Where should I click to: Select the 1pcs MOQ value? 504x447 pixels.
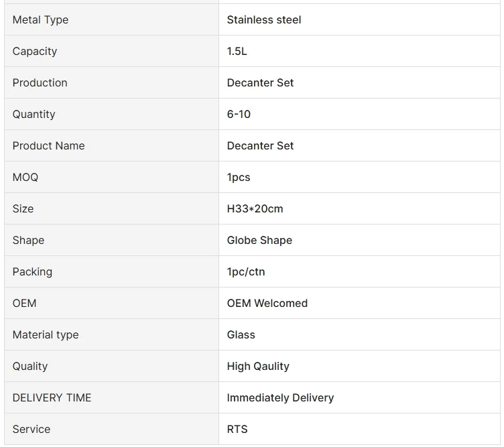(239, 178)
